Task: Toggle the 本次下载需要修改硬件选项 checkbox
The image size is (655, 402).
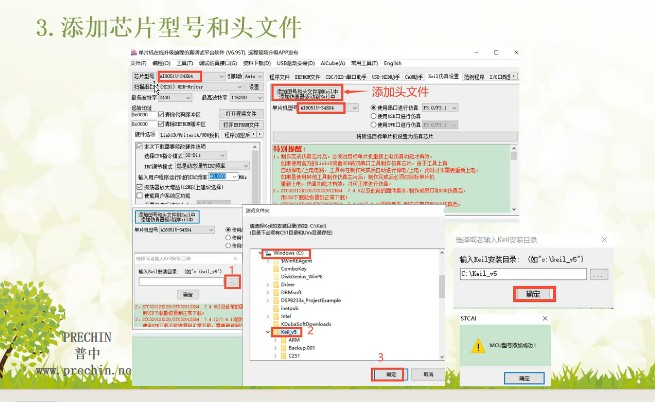Action: tap(140, 147)
